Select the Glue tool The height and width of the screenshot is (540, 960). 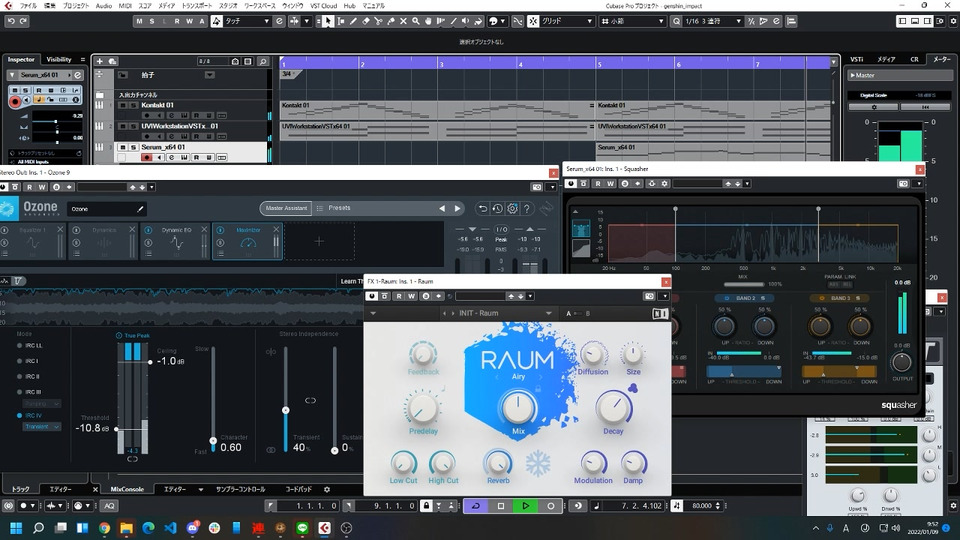click(391, 21)
